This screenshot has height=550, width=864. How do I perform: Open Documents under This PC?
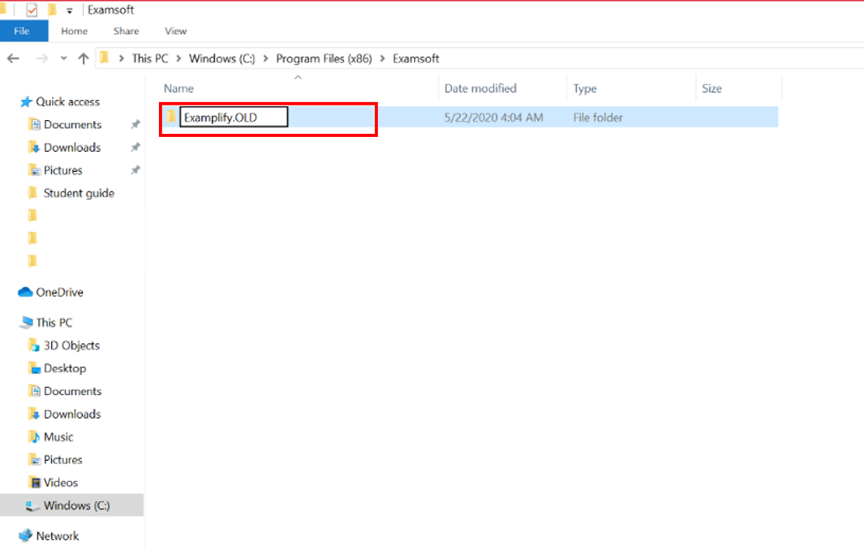(73, 391)
